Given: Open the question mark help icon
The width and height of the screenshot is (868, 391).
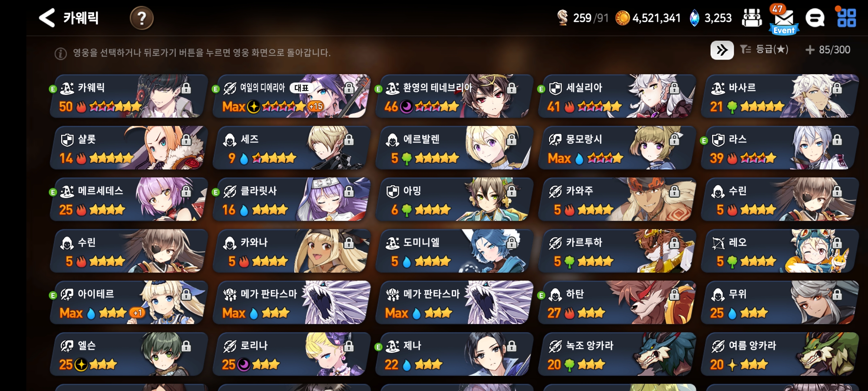Looking at the screenshot, I should point(142,18).
